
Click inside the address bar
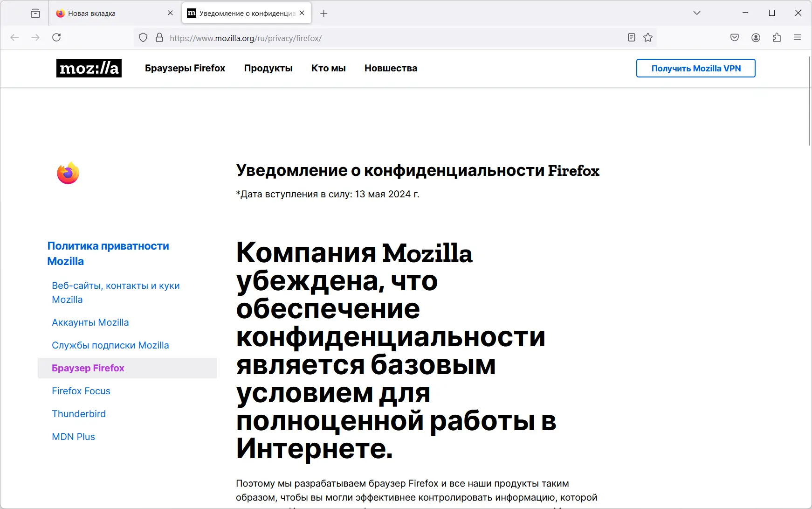pyautogui.click(x=326, y=38)
